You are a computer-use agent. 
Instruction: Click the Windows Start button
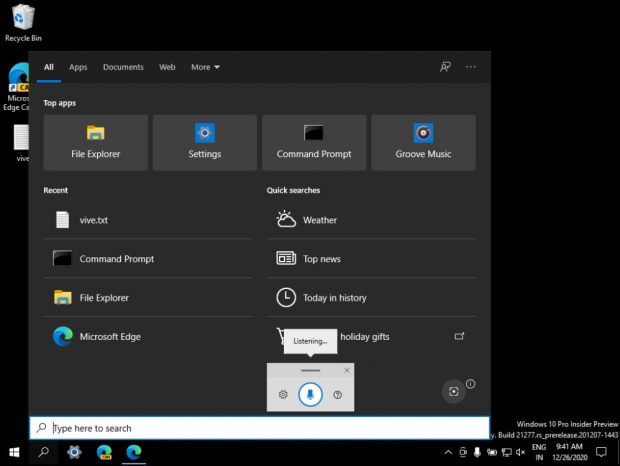tap(15, 452)
